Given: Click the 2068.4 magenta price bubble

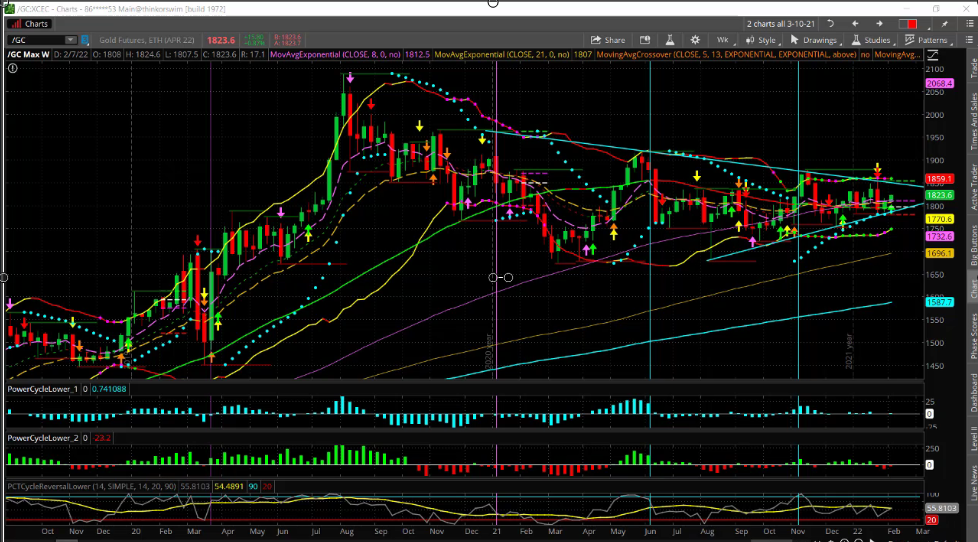Looking at the screenshot, I should (x=939, y=84).
